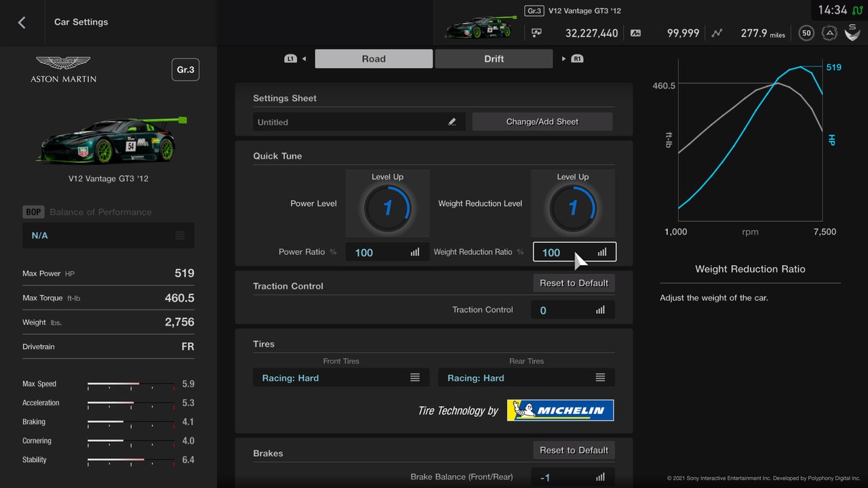Click the Max Speed performance bar
The image size is (868, 488).
(131, 384)
